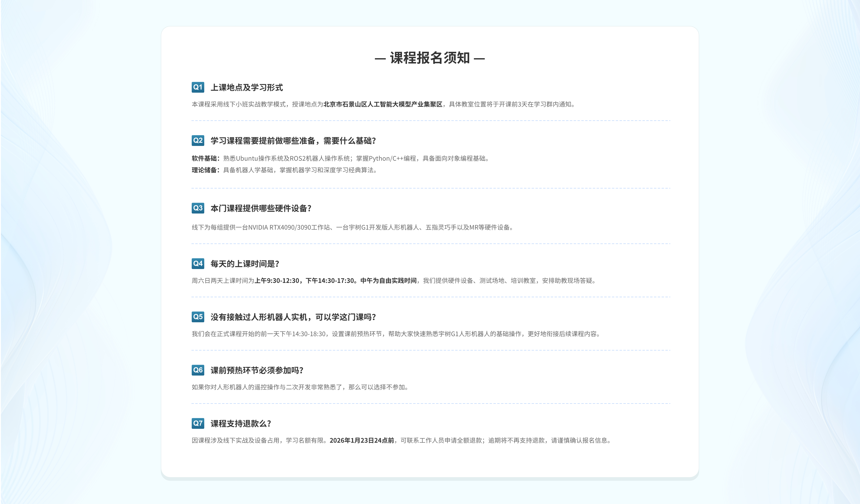Click the Q5 badge icon
This screenshot has height=504, width=860.
[x=198, y=317]
